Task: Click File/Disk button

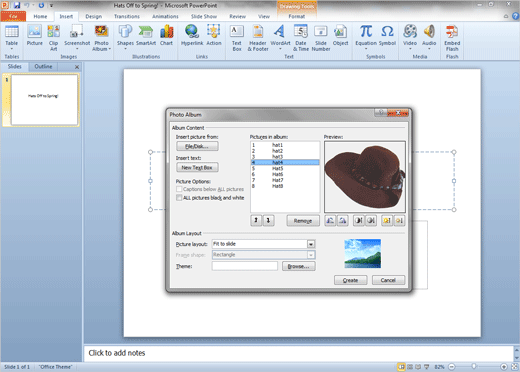Action: point(197,146)
